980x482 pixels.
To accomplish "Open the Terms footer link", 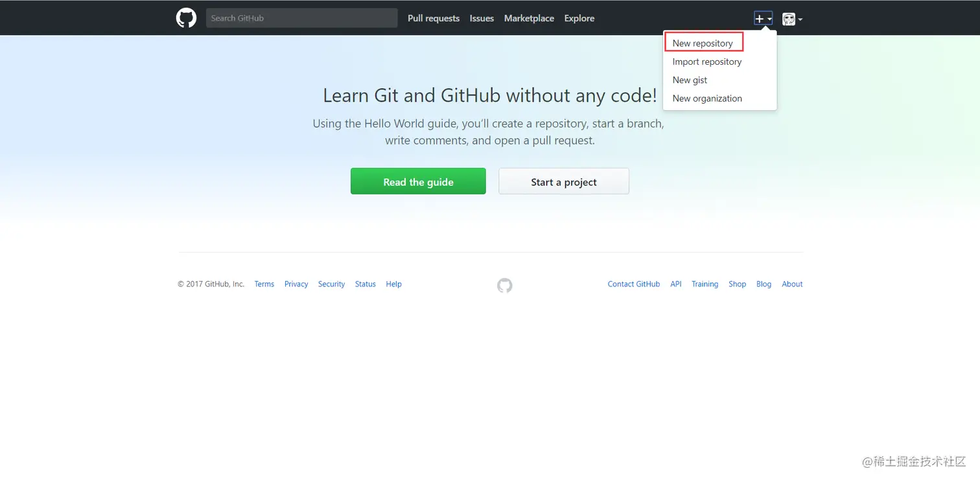I will [264, 284].
